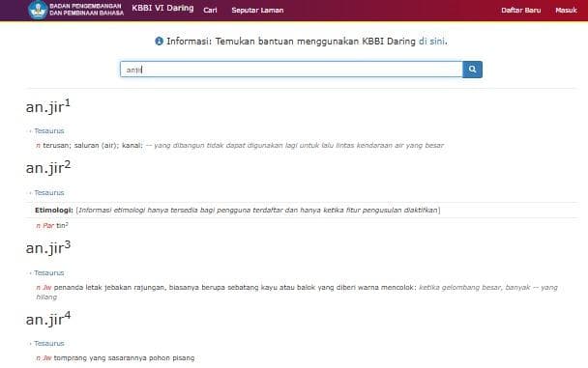Screen dimensions: 588x368
Task: Click the an.jir4 entry heading
Action: coord(48,319)
